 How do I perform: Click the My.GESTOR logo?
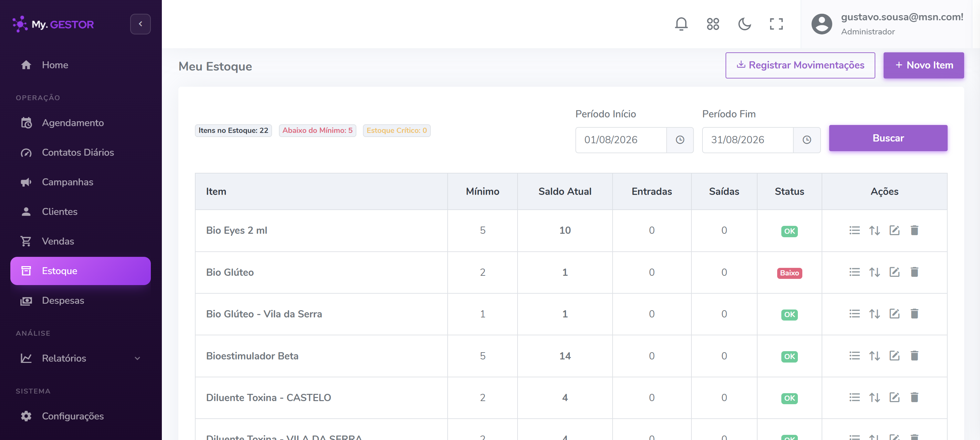(x=53, y=24)
